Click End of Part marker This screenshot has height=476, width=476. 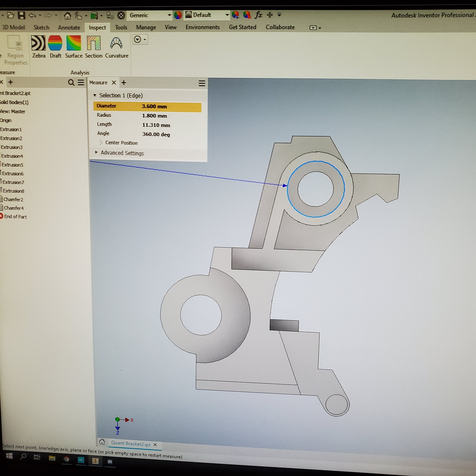click(x=15, y=217)
